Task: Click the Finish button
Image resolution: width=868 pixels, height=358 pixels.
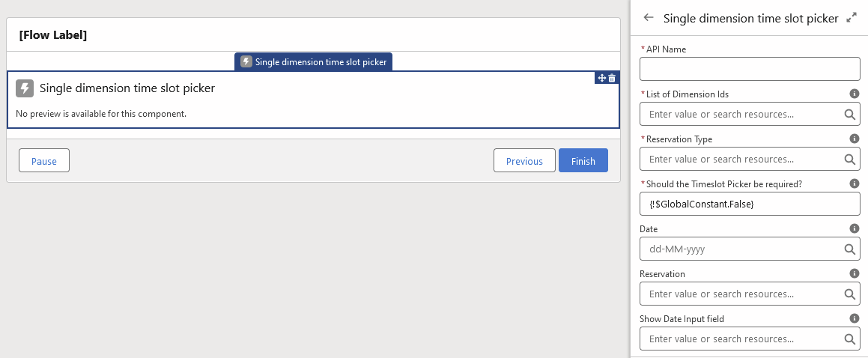Action: 583,161
